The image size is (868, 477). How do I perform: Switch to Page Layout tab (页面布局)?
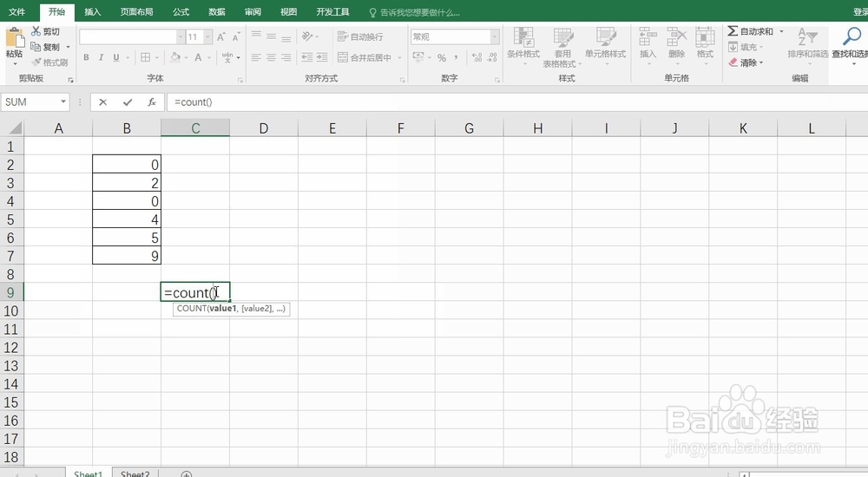point(137,11)
